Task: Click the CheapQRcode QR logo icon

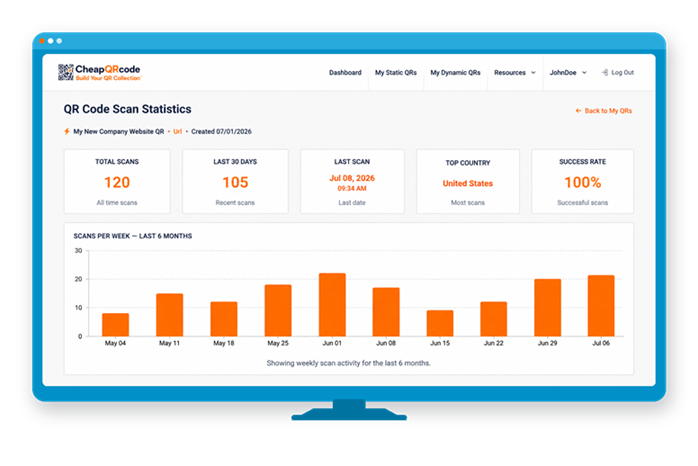Action: tap(65, 72)
